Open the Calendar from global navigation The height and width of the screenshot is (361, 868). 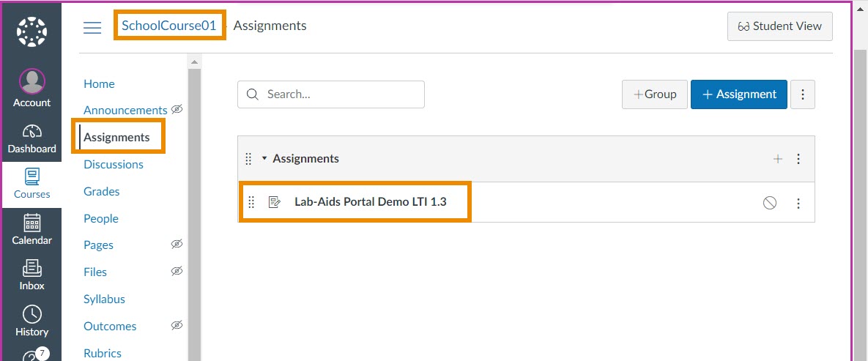point(31,230)
